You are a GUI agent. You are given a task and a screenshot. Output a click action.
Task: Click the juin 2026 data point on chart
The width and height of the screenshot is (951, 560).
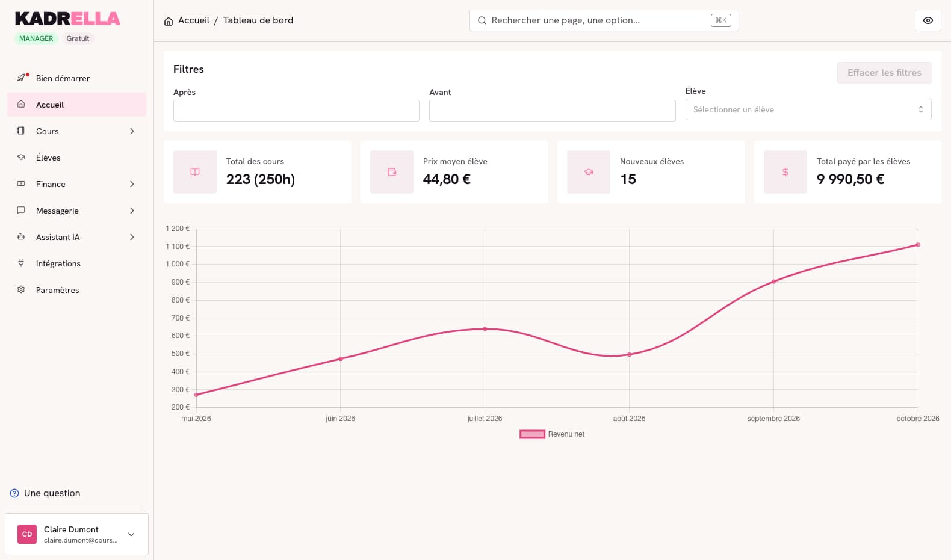pyautogui.click(x=341, y=359)
